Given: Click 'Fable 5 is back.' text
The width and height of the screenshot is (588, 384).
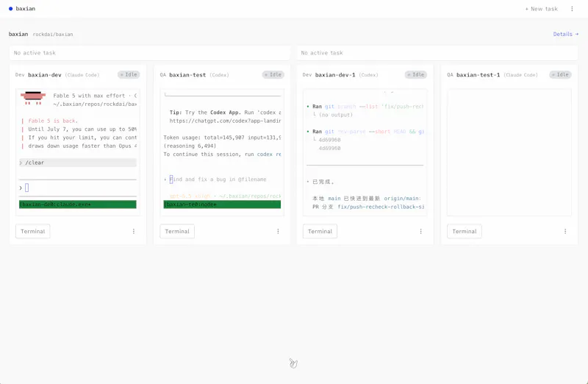Looking at the screenshot, I should pos(53,121).
